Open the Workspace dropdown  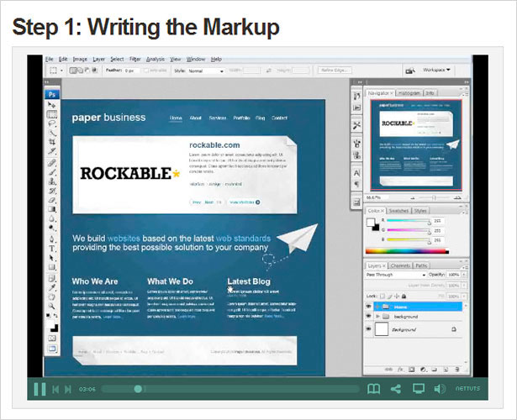[437, 70]
